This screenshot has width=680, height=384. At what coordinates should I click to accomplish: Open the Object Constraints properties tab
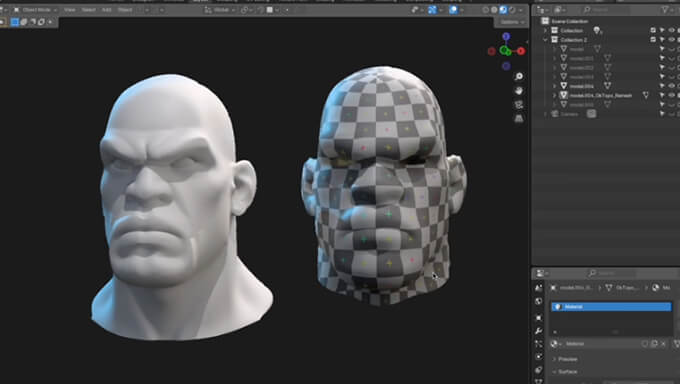click(x=539, y=370)
